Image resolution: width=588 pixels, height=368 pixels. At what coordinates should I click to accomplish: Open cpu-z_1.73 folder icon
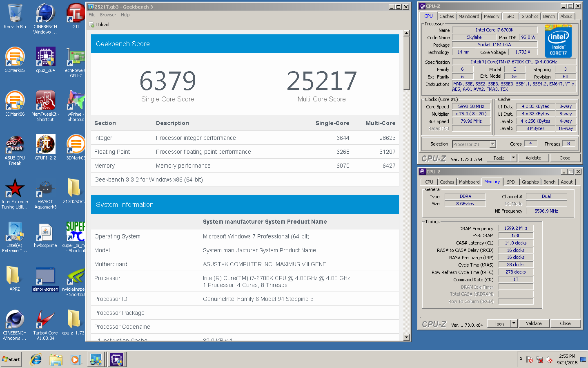coord(73,323)
